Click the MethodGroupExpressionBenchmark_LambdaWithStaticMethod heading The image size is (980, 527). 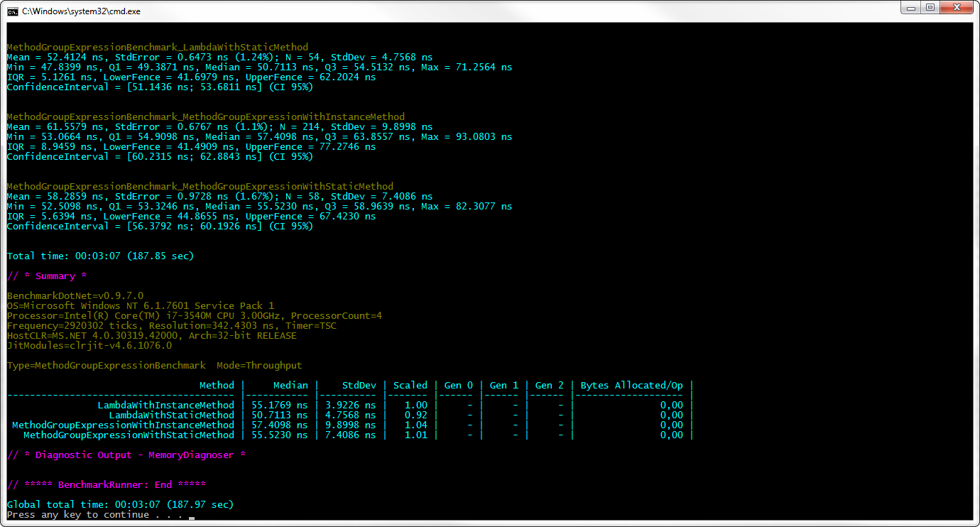[x=158, y=48]
